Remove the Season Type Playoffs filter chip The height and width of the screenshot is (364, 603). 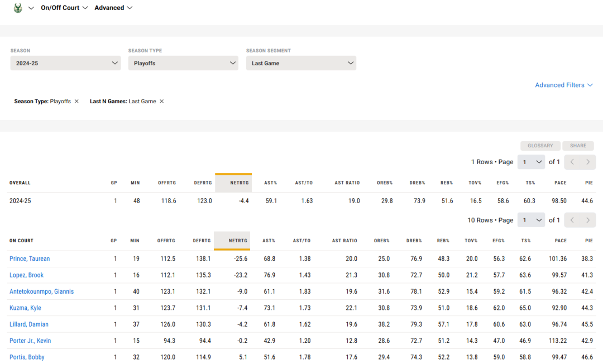(76, 102)
